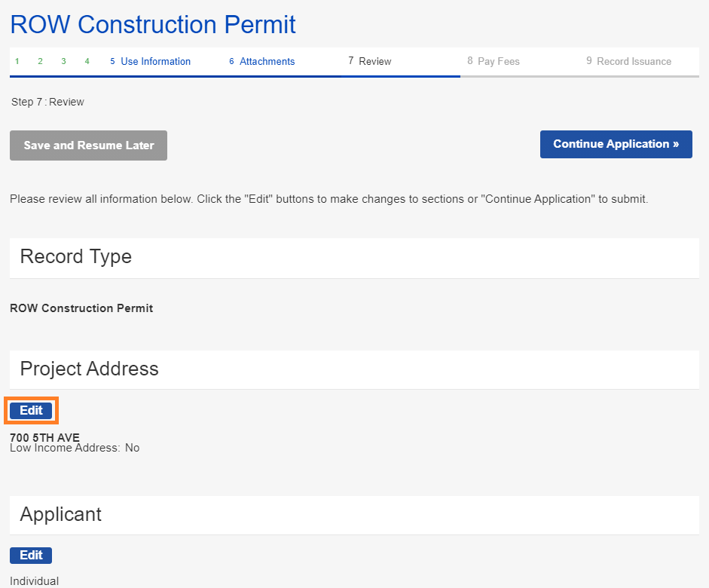
Task: Click the ROW Construction Permit page title
Action: (x=153, y=25)
